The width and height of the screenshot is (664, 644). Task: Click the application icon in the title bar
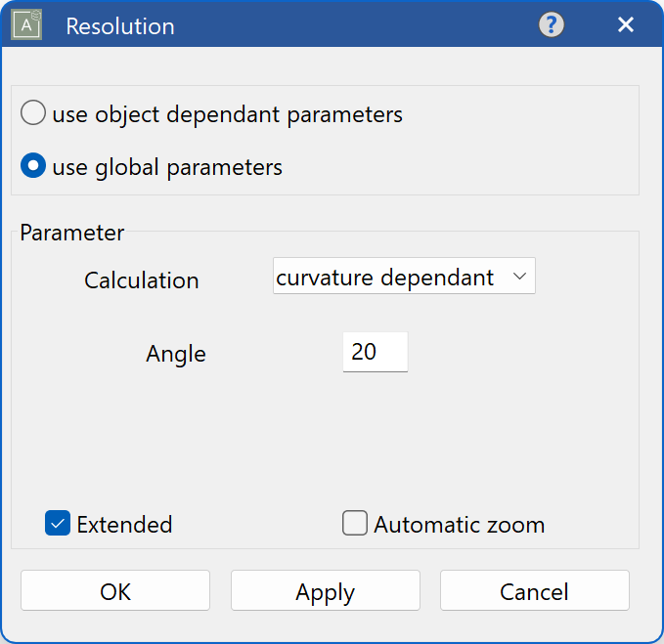(x=26, y=25)
